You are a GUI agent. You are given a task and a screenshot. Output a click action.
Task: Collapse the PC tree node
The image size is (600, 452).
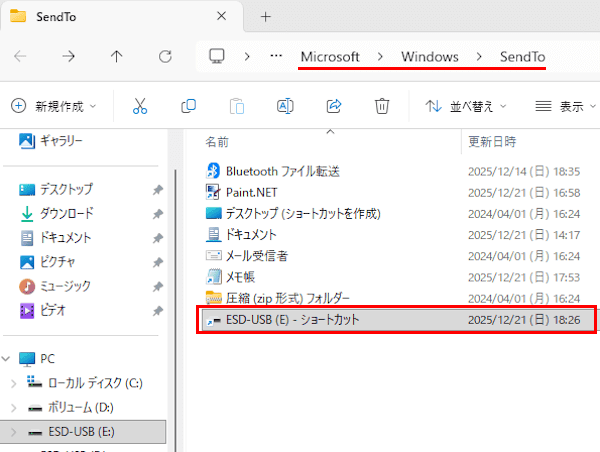coord(6,359)
